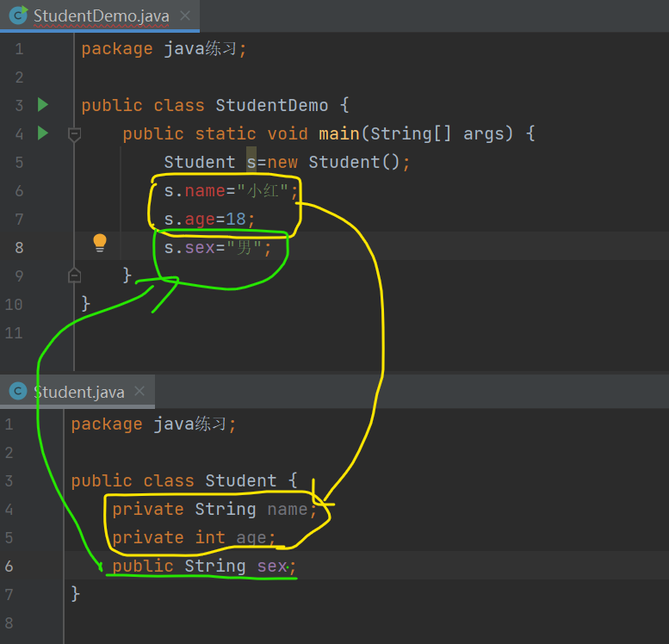Switch to the Student.java tab
The height and width of the screenshot is (644, 669).
click(x=79, y=393)
